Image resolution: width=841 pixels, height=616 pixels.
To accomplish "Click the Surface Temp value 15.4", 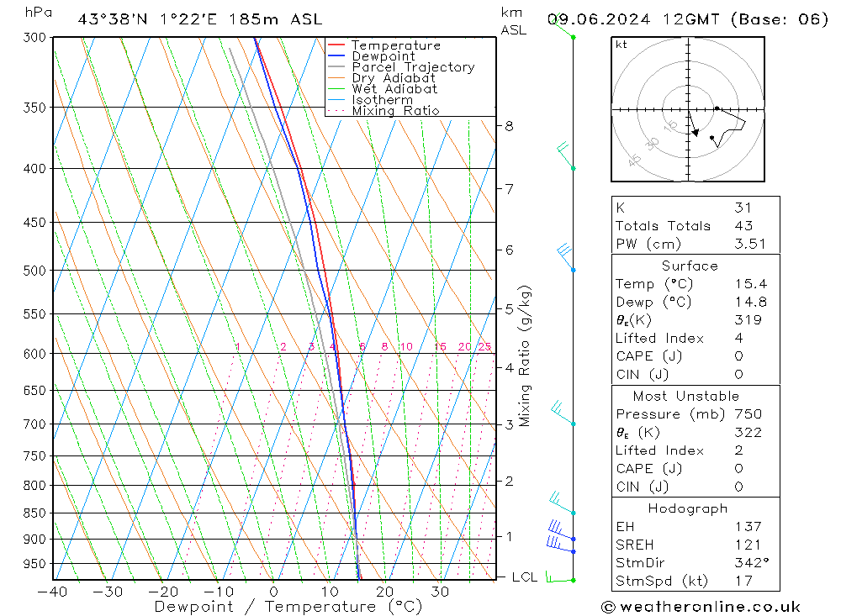I will tap(751, 283).
